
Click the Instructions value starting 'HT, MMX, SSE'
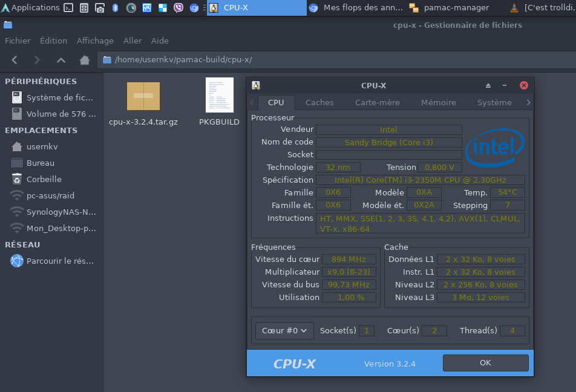click(421, 224)
